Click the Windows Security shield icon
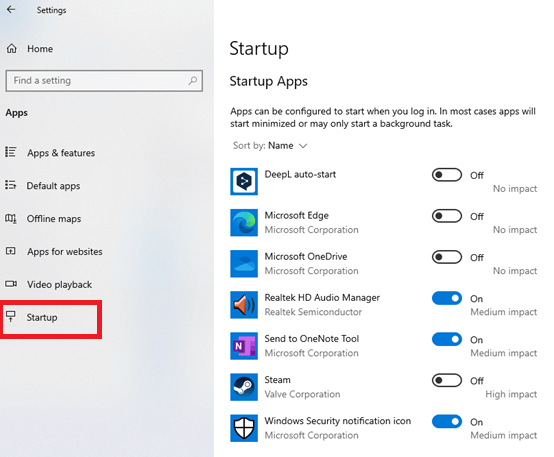 click(x=244, y=428)
